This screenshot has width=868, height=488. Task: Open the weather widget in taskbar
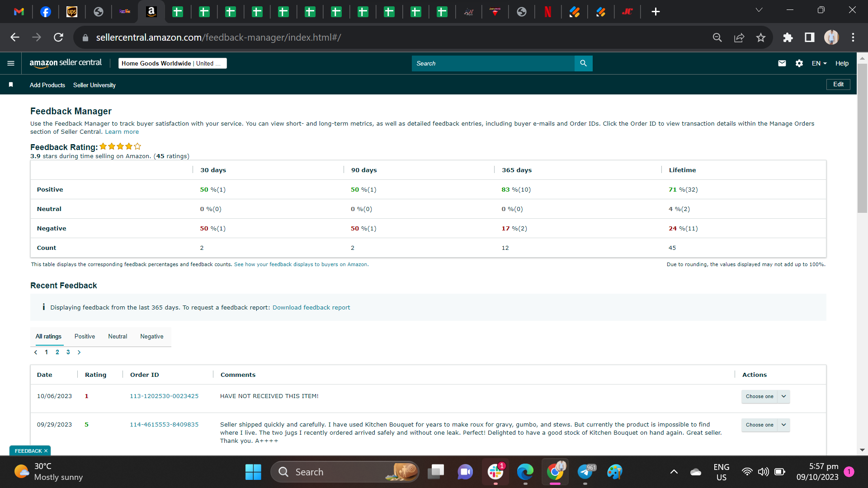click(48, 472)
